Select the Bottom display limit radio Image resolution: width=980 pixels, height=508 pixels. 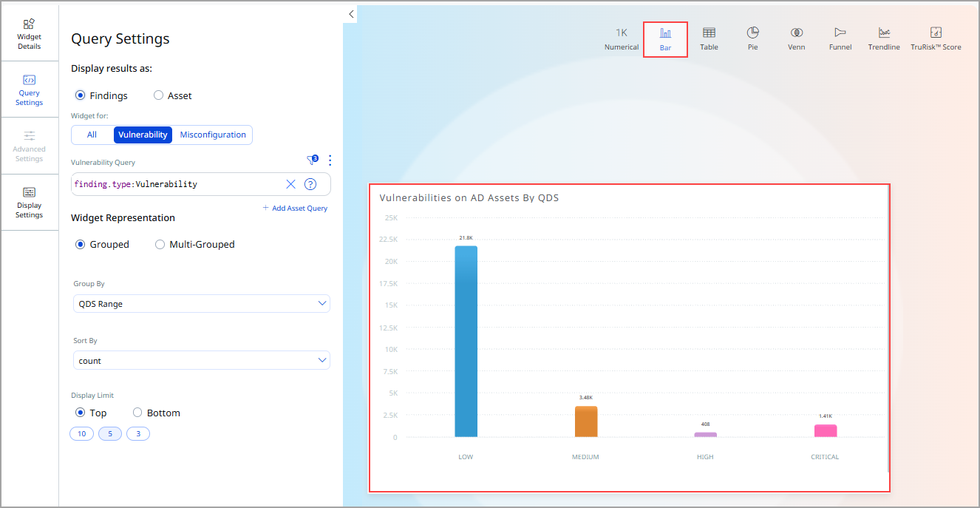(137, 413)
